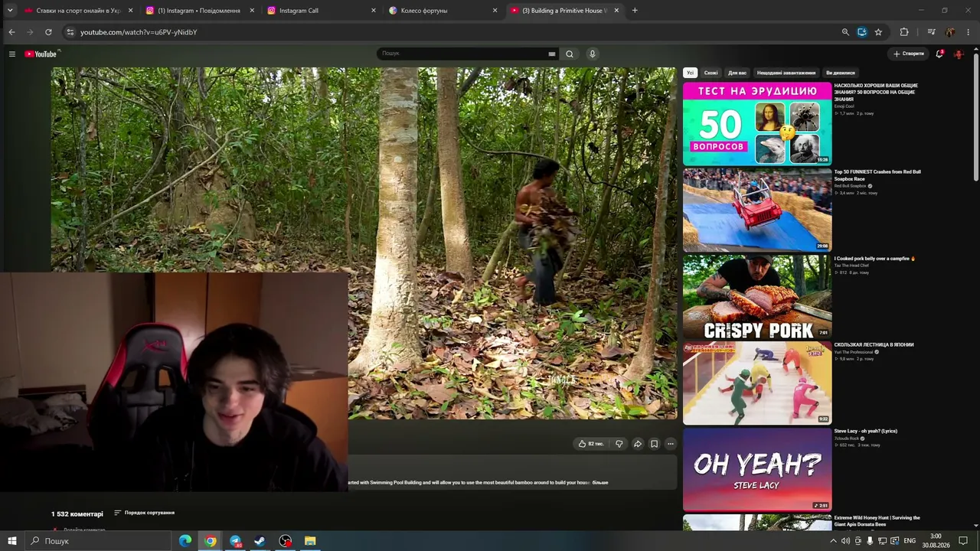Open Chrome three-dot menu
This screenshot has width=980, height=551.
click(x=969, y=32)
